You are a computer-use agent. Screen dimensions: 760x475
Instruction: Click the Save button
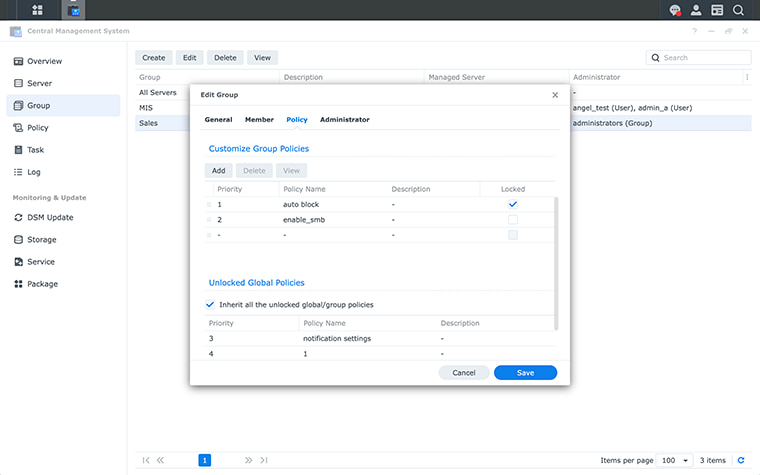pyautogui.click(x=525, y=372)
